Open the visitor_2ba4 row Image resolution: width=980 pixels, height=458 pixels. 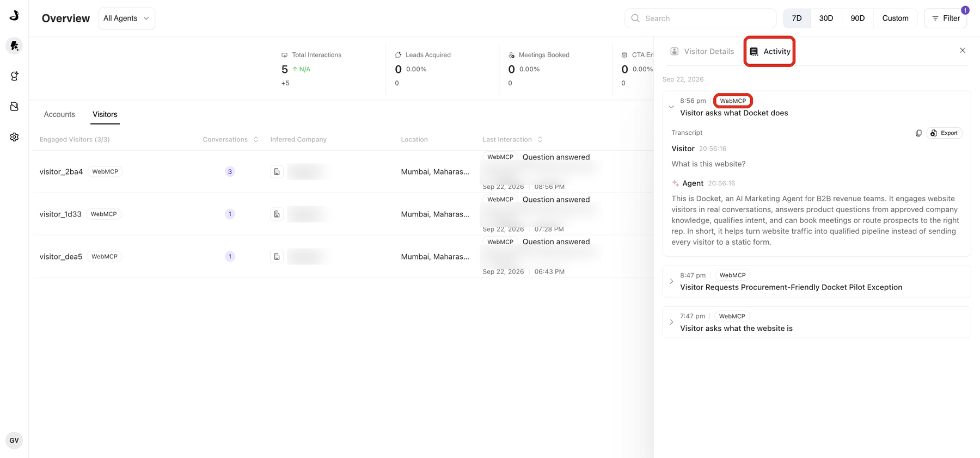click(343, 172)
